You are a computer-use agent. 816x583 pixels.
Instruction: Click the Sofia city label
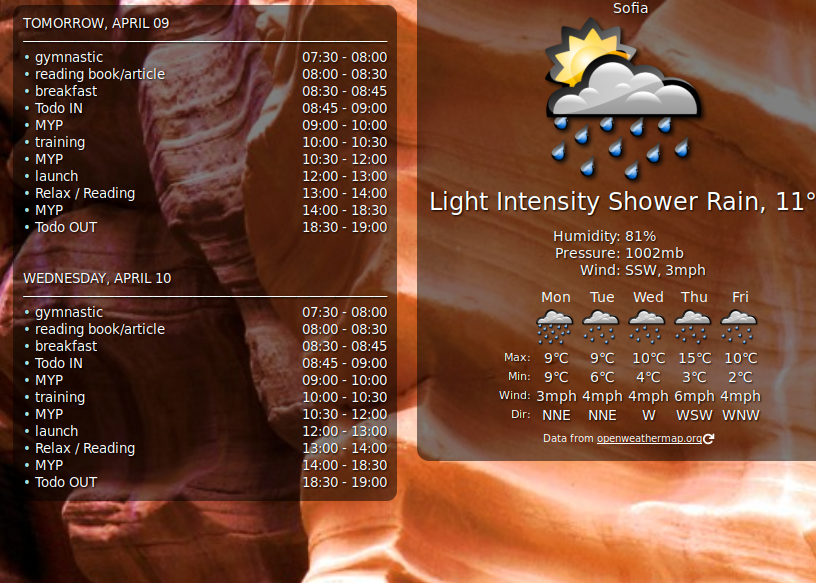630,9
